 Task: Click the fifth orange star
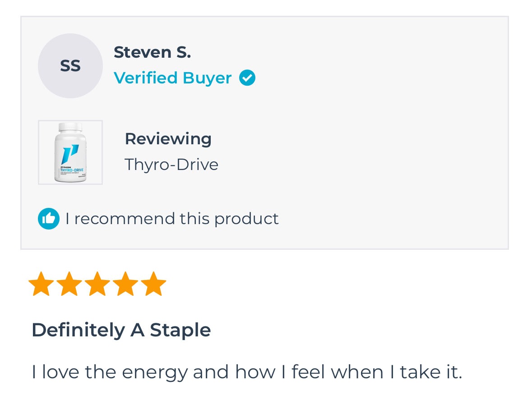tap(153, 284)
